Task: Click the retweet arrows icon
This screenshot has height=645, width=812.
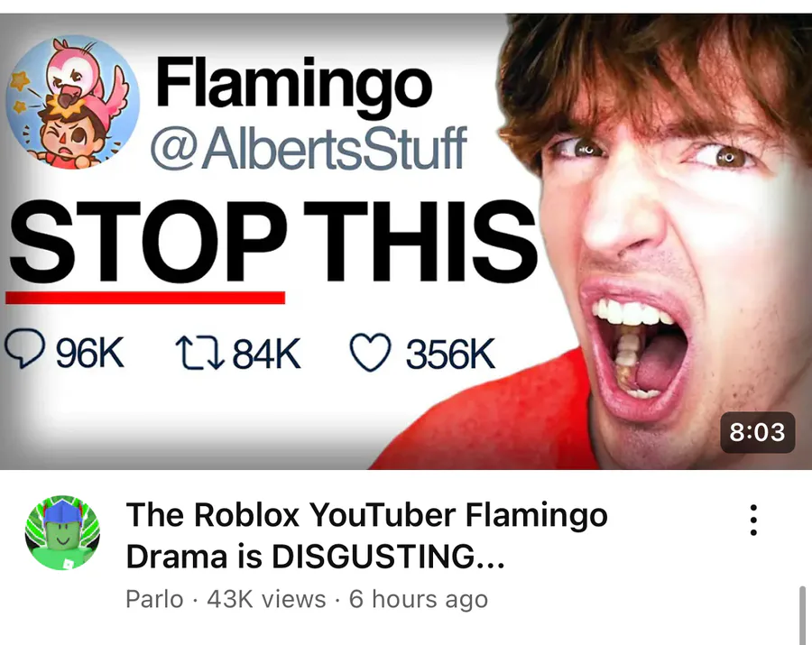Action: click(200, 353)
